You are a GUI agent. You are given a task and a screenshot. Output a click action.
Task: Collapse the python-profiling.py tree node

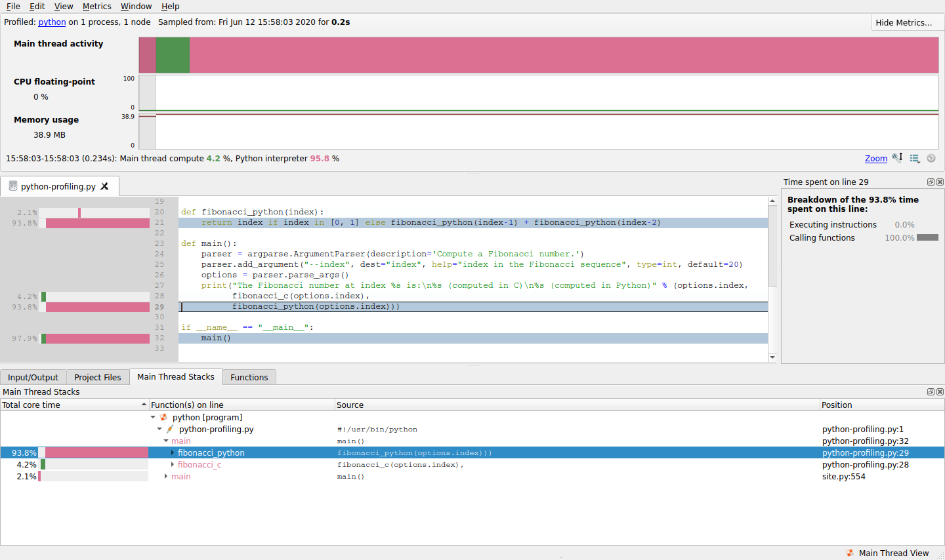pos(159,429)
